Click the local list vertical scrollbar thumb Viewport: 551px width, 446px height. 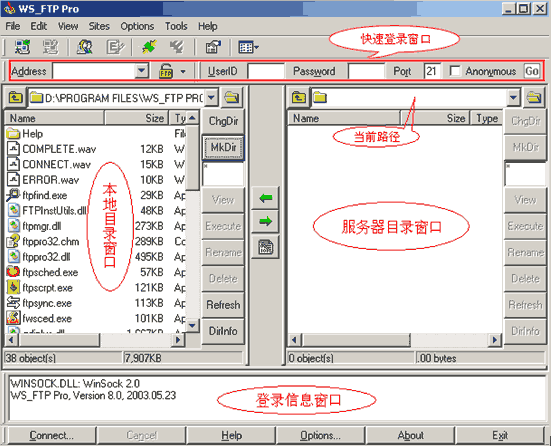192,158
